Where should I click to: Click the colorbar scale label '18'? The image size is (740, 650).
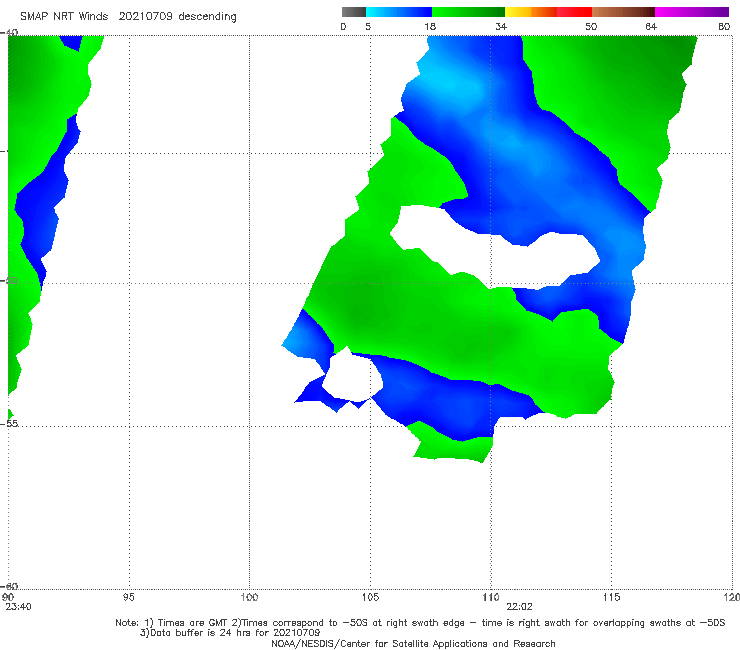pyautogui.click(x=430, y=27)
